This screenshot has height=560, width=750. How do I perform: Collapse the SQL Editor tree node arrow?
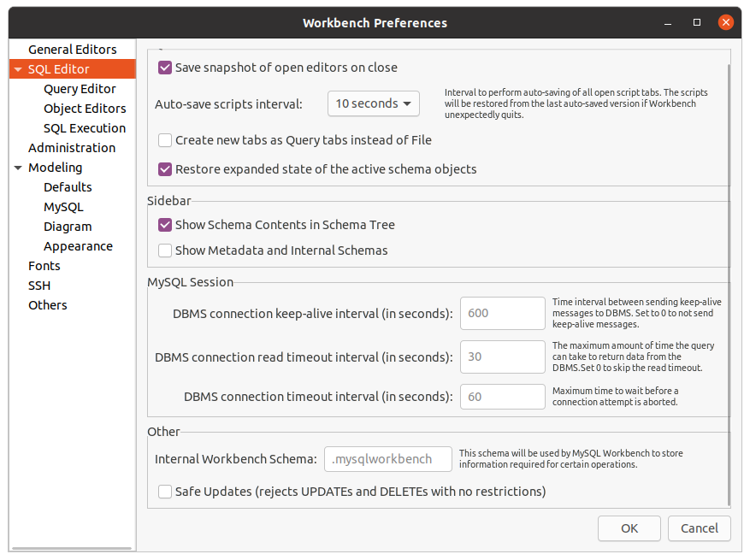coord(18,69)
